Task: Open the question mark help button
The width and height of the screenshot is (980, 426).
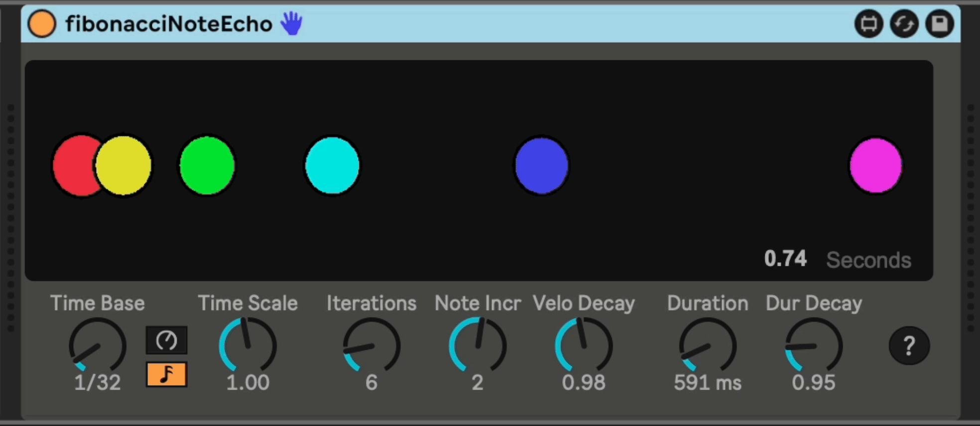Action: (909, 345)
